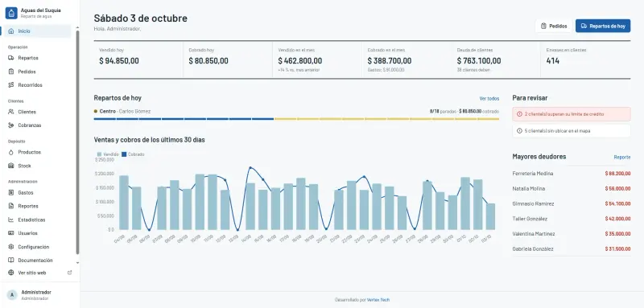
Task: Click the Cobranzas coins icon
Action: (x=11, y=125)
